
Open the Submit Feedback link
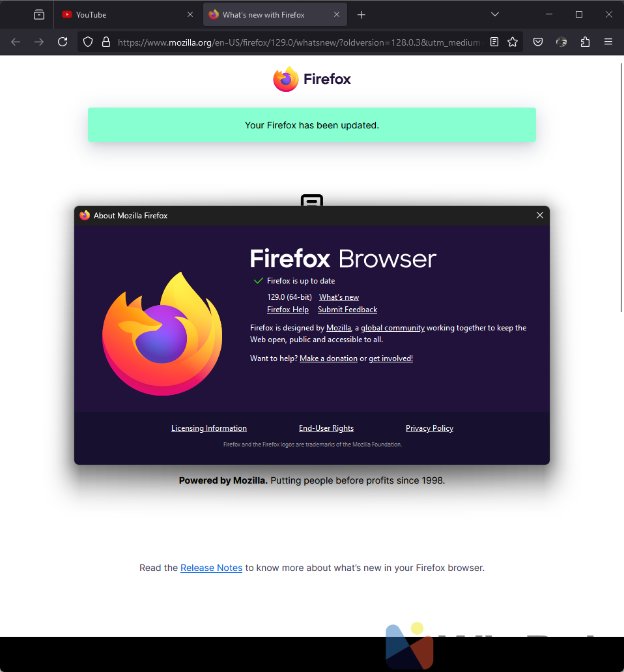pos(347,310)
